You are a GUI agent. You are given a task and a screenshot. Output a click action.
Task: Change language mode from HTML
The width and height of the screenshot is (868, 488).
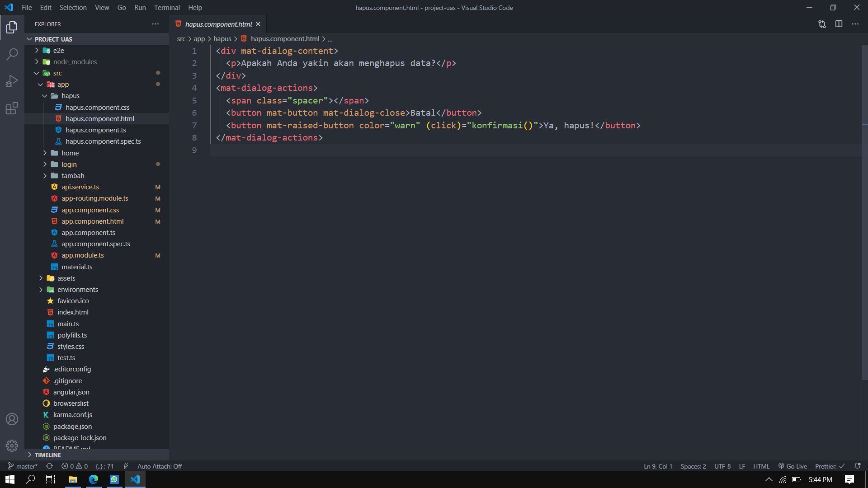[761, 466]
